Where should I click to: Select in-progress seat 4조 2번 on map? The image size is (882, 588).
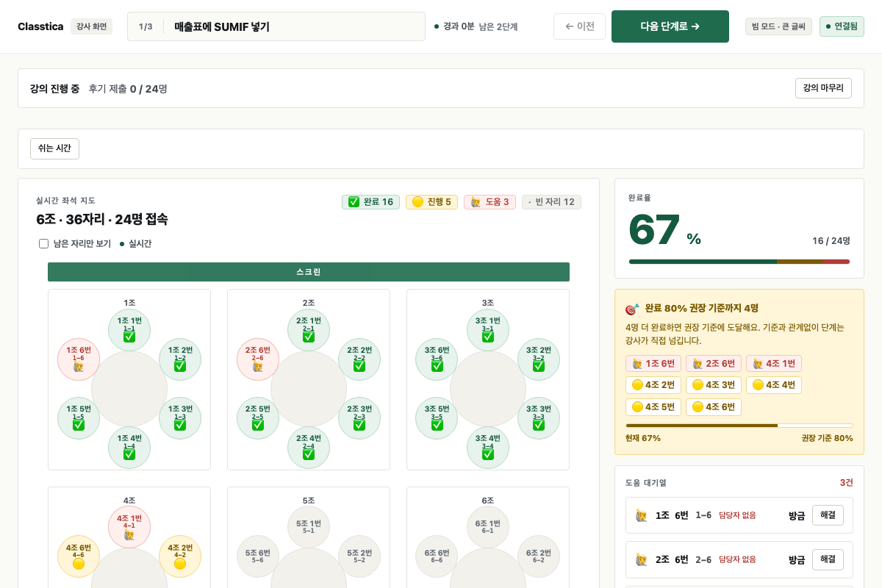(x=180, y=556)
